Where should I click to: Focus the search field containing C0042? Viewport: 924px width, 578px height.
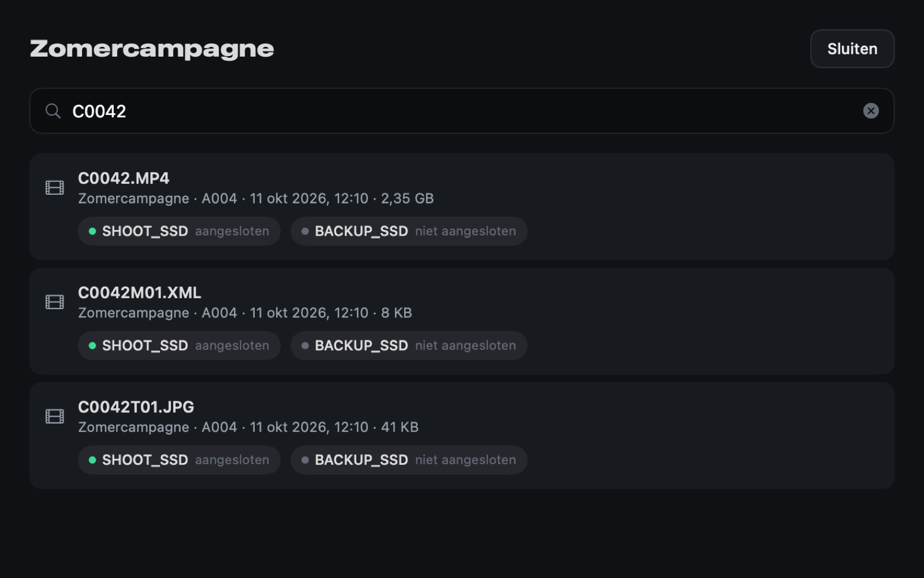462,111
